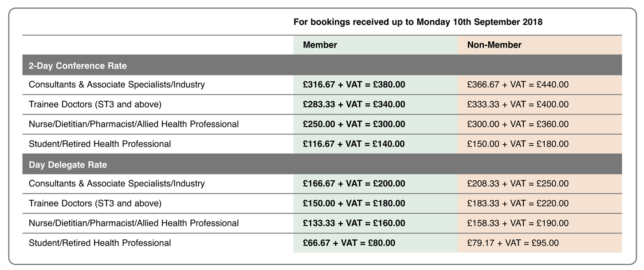644x270 pixels.
Task: Select the Day Delegate Rate section header
Action: pyautogui.click(x=68, y=165)
